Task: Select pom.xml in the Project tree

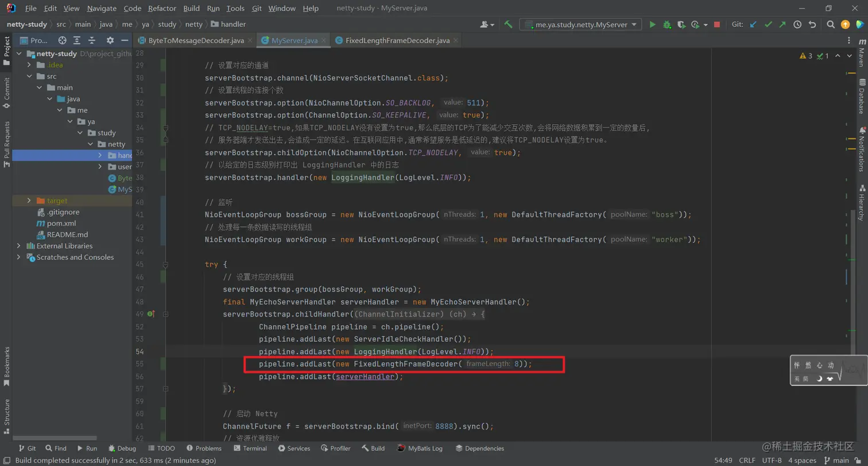Action: pyautogui.click(x=56, y=223)
